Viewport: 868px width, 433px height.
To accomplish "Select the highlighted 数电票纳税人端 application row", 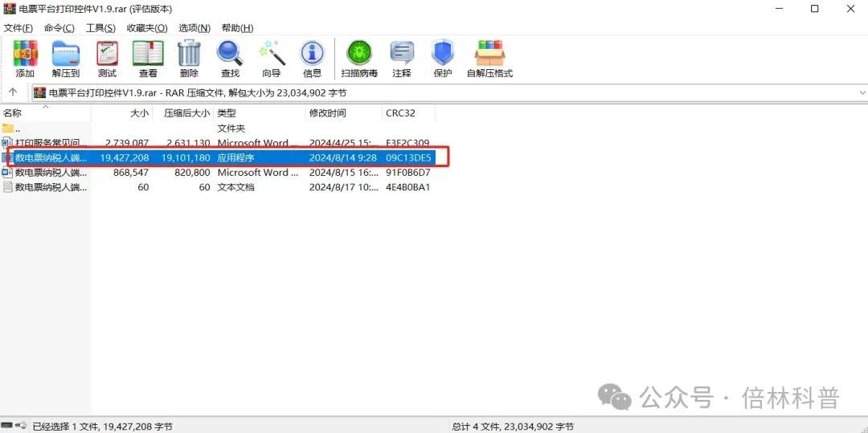I will (x=218, y=157).
